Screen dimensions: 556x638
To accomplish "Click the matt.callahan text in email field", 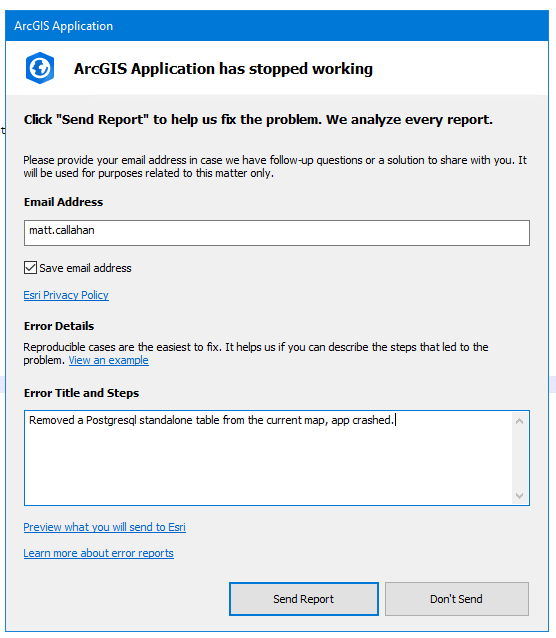I will 62,230.
